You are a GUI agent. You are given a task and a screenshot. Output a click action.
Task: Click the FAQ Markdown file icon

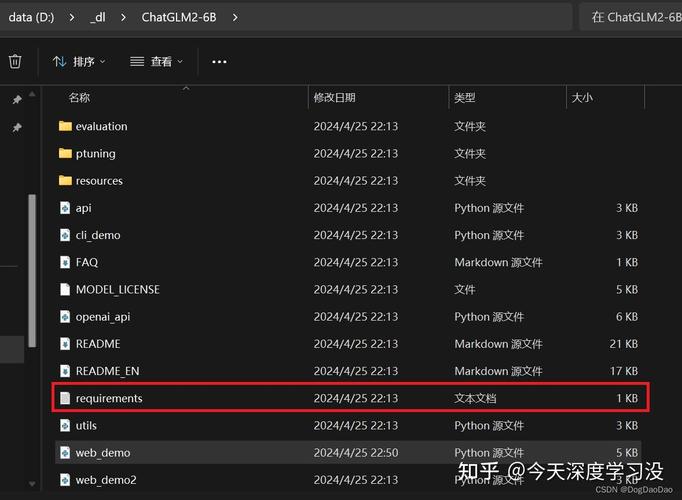(x=65, y=262)
